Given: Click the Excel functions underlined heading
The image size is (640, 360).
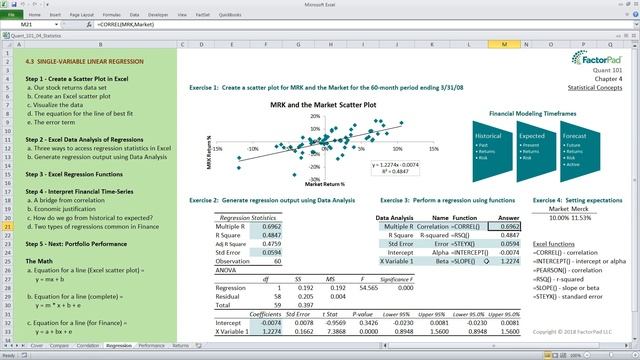Looking at the screenshot, I should click(553, 244).
